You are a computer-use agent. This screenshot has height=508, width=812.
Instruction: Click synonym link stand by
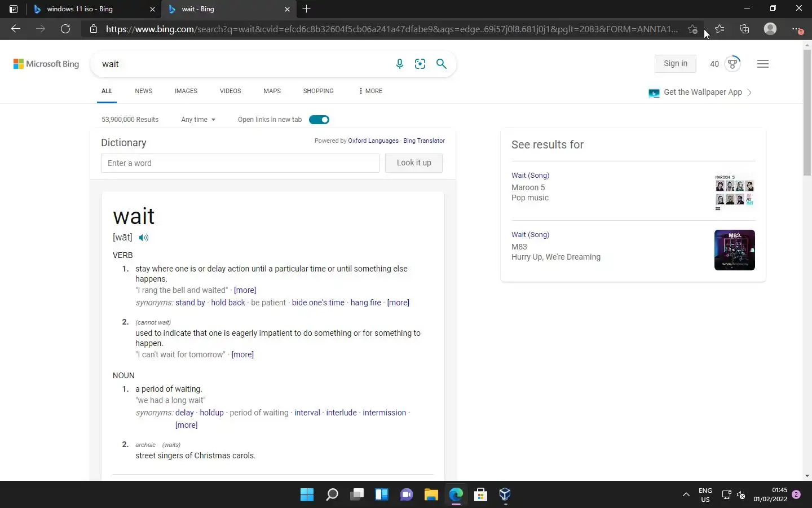[x=190, y=303]
